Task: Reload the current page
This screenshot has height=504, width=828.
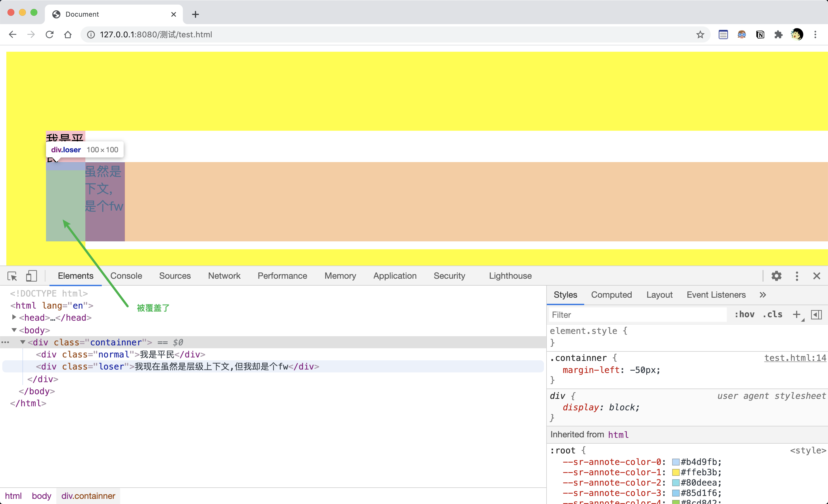Action: [49, 34]
